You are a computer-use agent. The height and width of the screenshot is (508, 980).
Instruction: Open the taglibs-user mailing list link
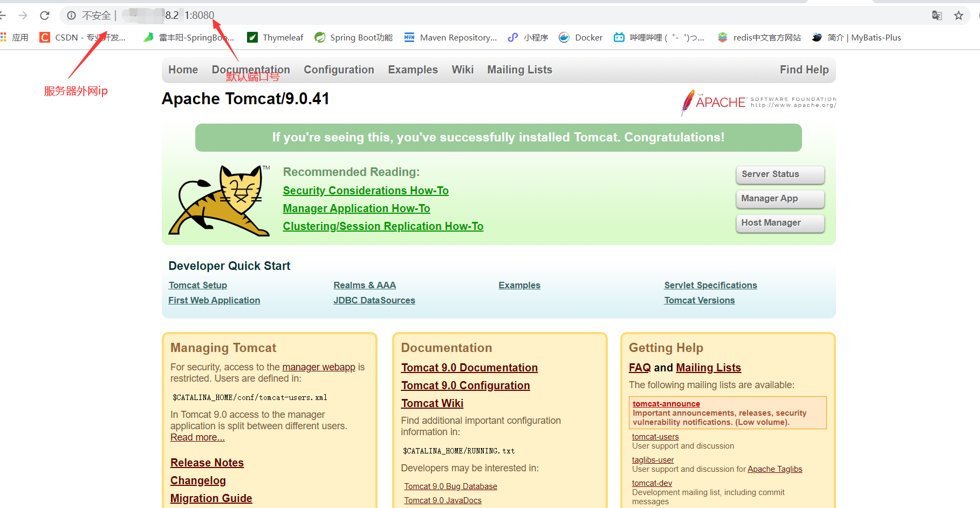point(653,460)
